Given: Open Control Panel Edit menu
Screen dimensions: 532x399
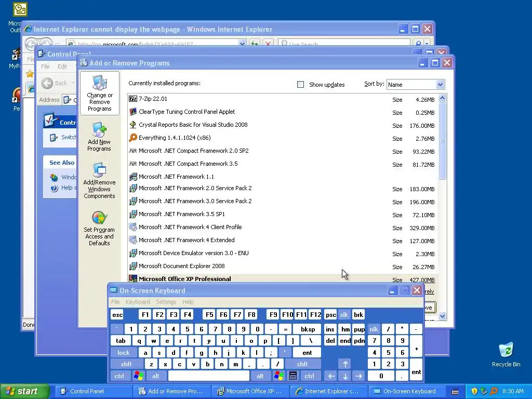Looking at the screenshot, I should coord(62,66).
